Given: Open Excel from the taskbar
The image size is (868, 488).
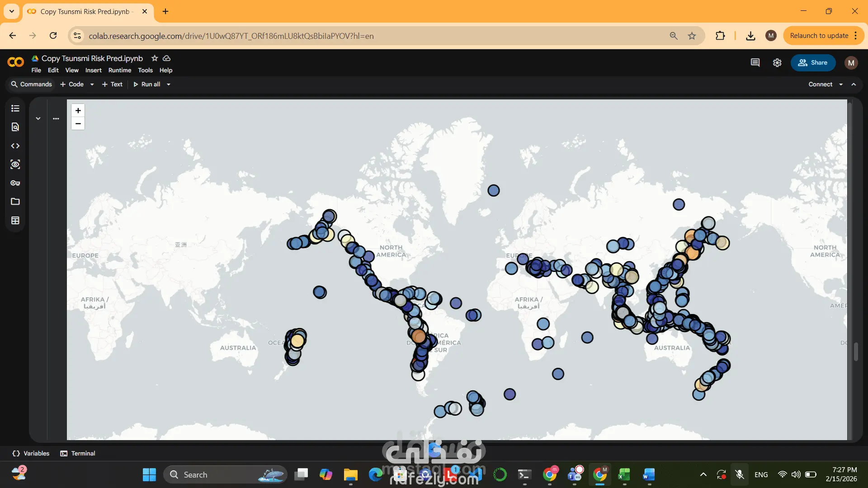Looking at the screenshot, I should 624,474.
